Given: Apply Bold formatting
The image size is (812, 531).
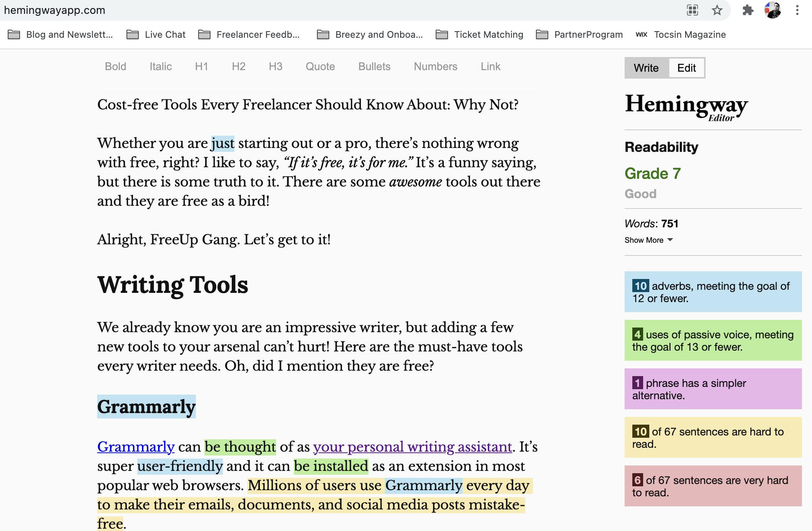Looking at the screenshot, I should 116,67.
